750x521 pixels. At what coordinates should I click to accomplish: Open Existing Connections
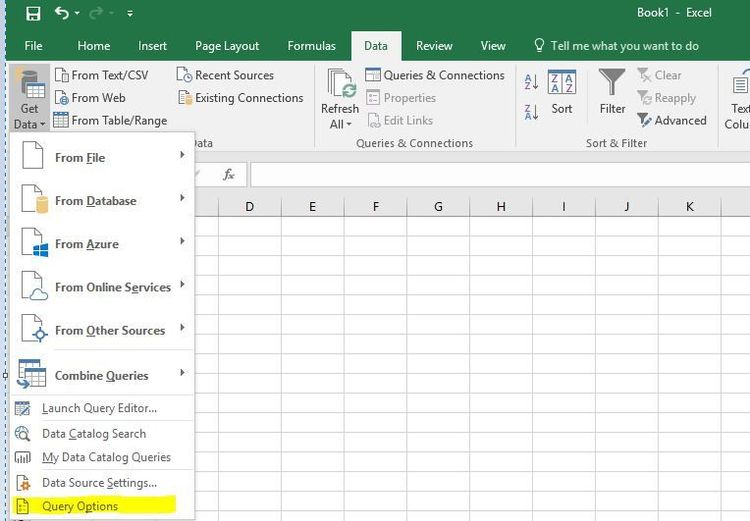click(x=241, y=98)
